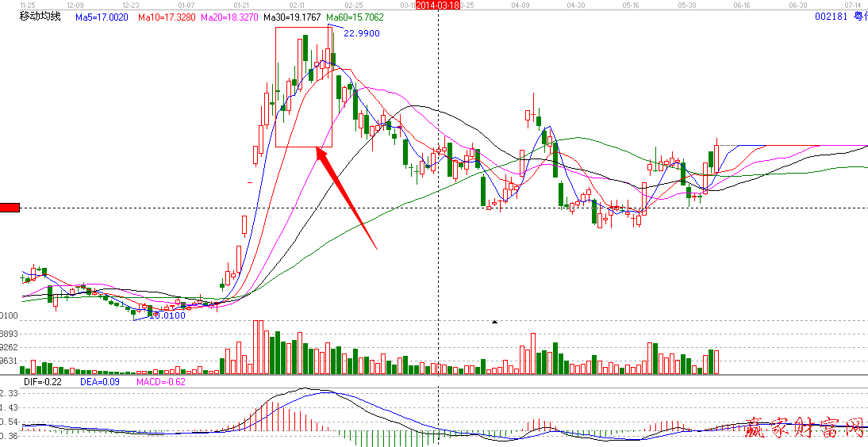Select the Ma5=17.0020 legend label
The width and height of the screenshot is (868, 447).
103,17
